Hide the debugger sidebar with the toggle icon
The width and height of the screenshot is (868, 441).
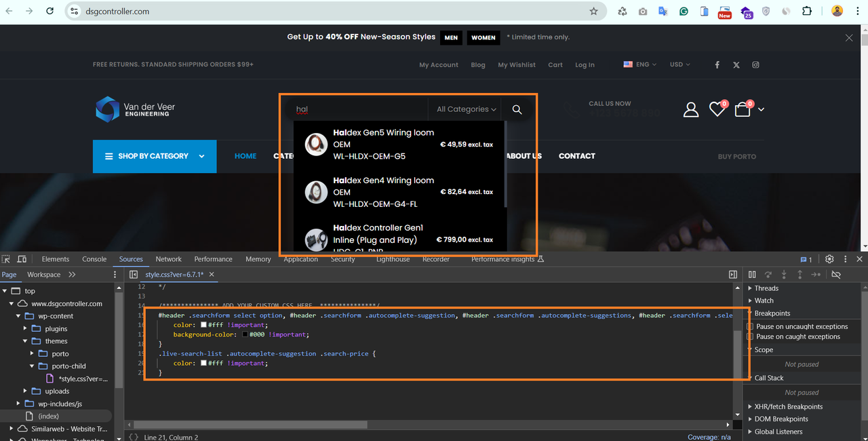tap(733, 274)
